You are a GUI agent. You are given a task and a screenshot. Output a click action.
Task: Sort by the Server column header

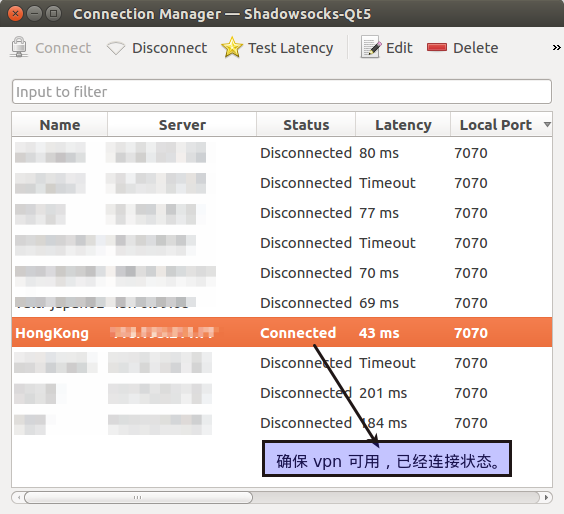coord(182,125)
